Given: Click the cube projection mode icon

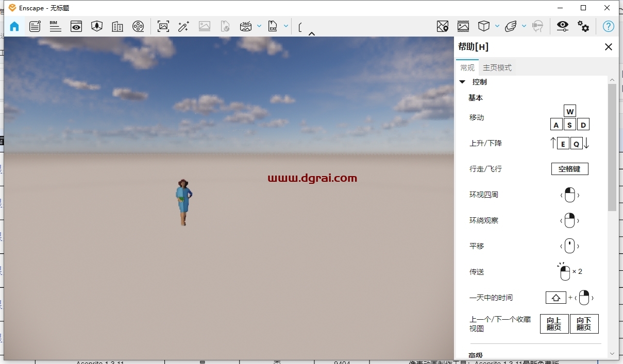Looking at the screenshot, I should [483, 26].
